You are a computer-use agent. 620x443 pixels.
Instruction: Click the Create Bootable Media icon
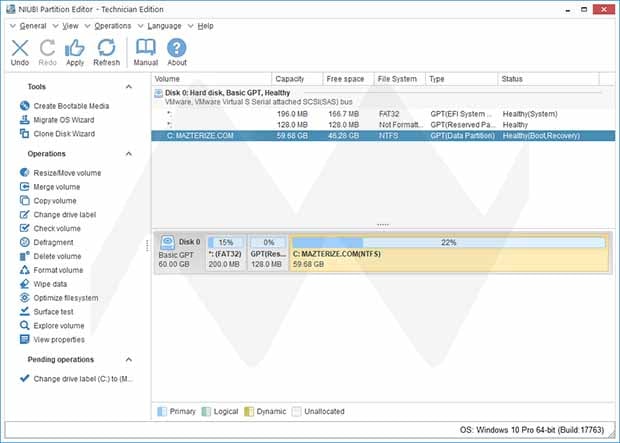click(25, 106)
